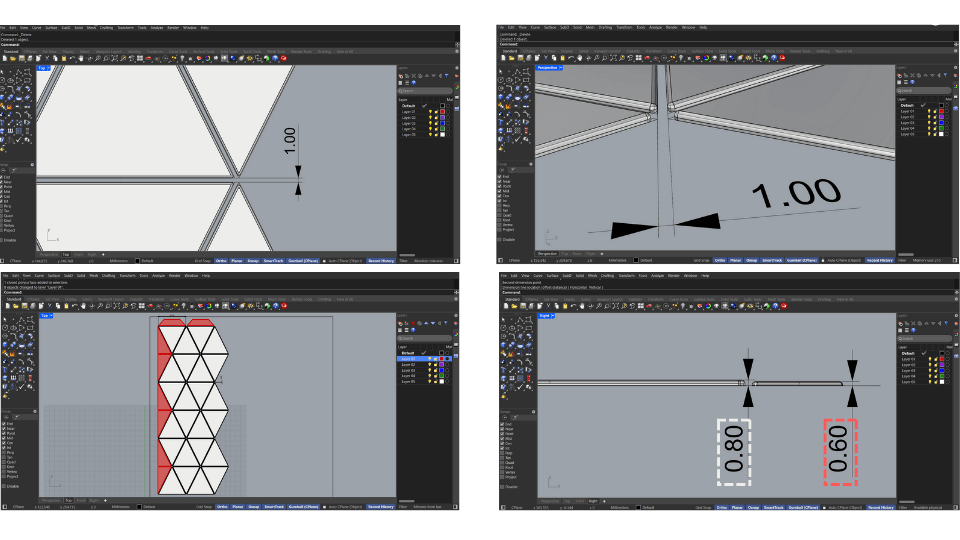Toggle Layer 03 lightbulb visibility in the 1mm separation window
The width and height of the screenshot is (960, 540).
[x=431, y=122]
